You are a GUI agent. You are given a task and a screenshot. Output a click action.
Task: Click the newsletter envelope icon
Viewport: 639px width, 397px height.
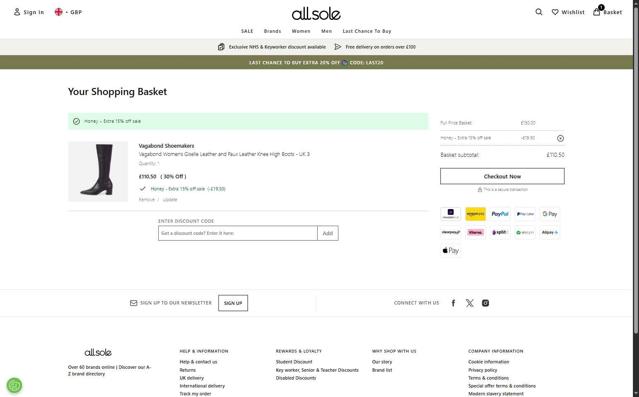click(x=133, y=303)
